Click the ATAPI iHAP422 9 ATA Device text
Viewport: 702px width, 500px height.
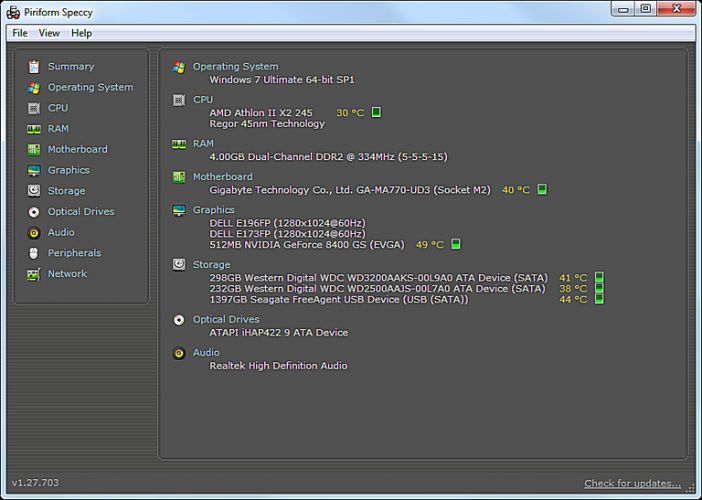278,333
